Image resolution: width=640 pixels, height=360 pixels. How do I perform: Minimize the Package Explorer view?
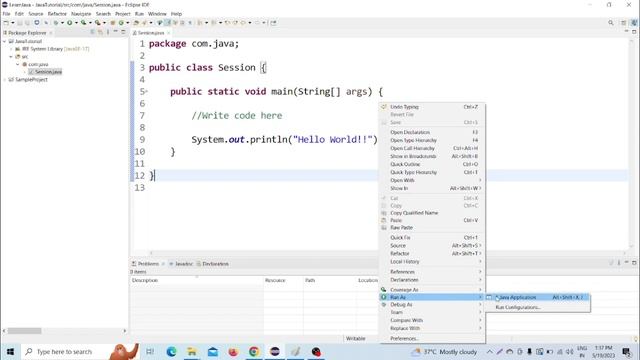(x=116, y=32)
